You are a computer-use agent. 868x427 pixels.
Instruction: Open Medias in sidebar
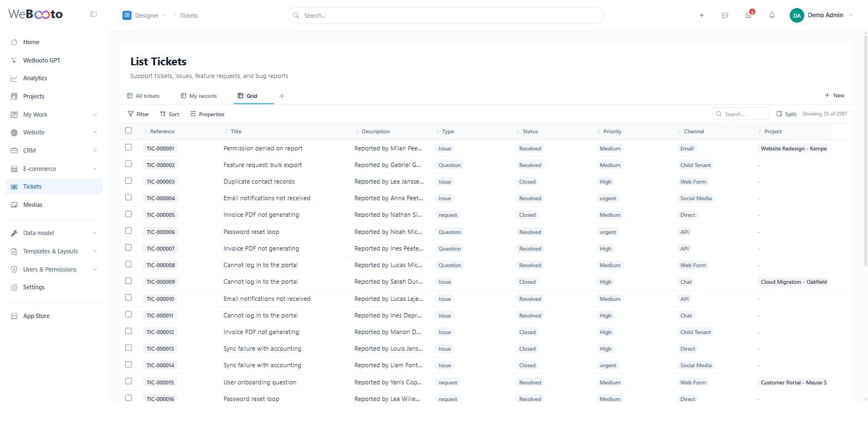(54, 205)
